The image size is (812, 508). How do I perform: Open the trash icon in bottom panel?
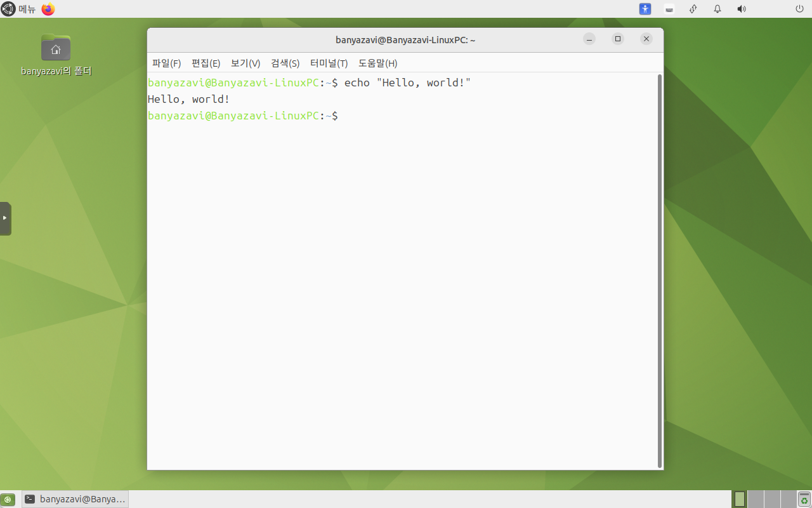click(804, 499)
